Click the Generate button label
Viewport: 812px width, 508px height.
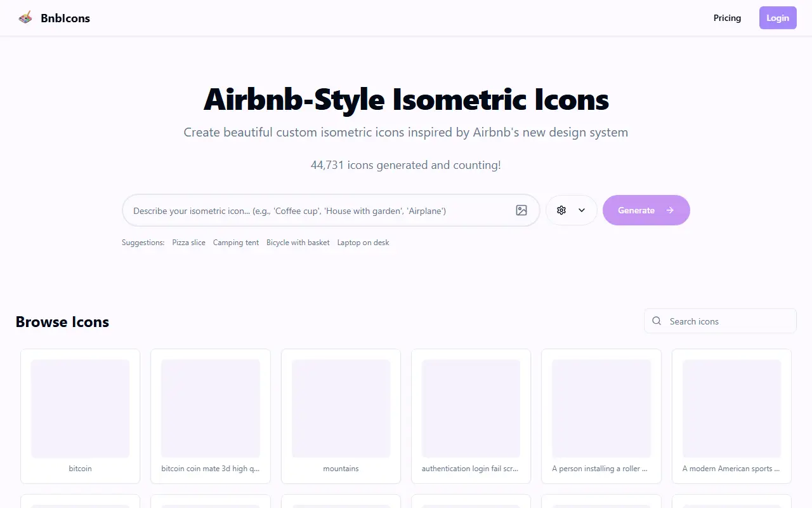click(x=636, y=210)
